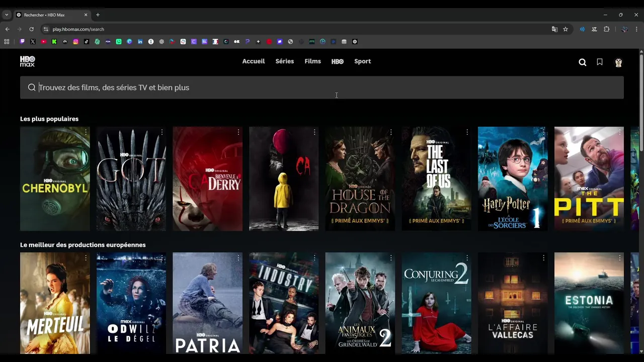Open the Estonia poster
644x362 pixels.
(x=589, y=304)
